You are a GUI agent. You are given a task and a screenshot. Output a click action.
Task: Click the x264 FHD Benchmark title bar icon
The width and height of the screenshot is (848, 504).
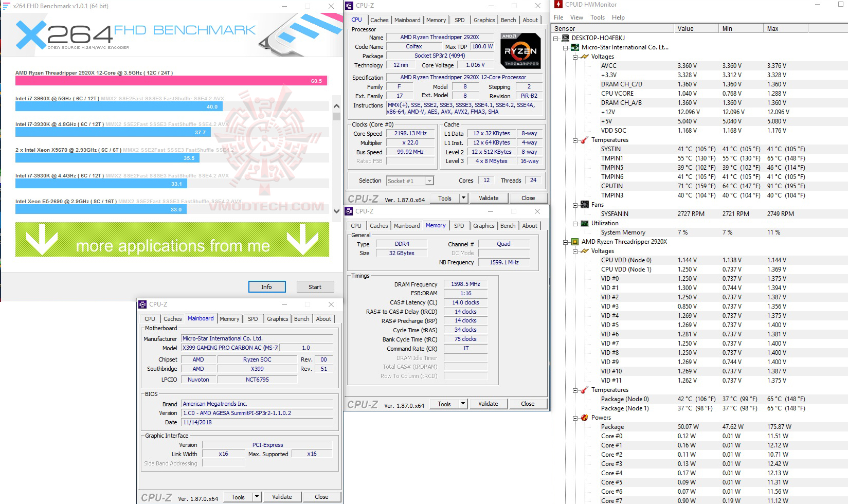(6, 6)
